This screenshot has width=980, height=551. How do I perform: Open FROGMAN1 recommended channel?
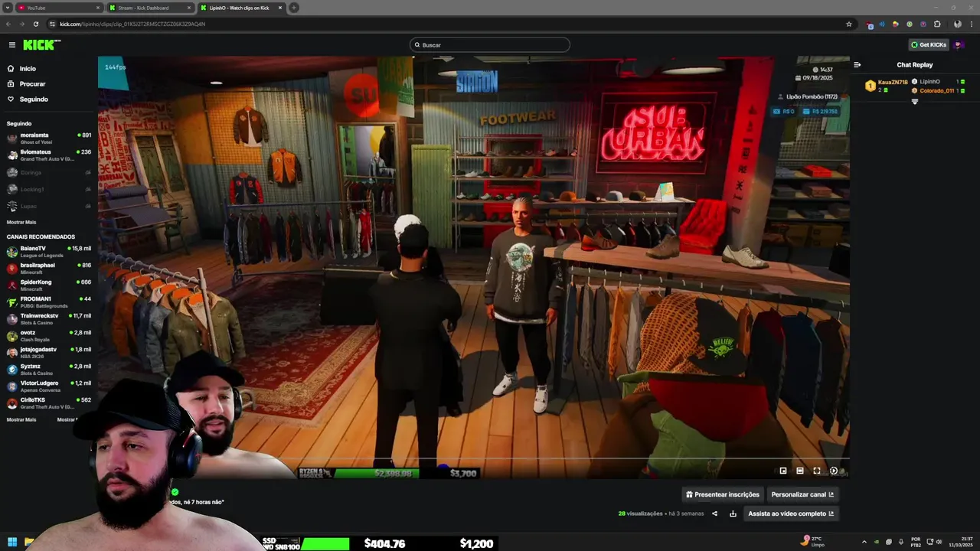49,302
